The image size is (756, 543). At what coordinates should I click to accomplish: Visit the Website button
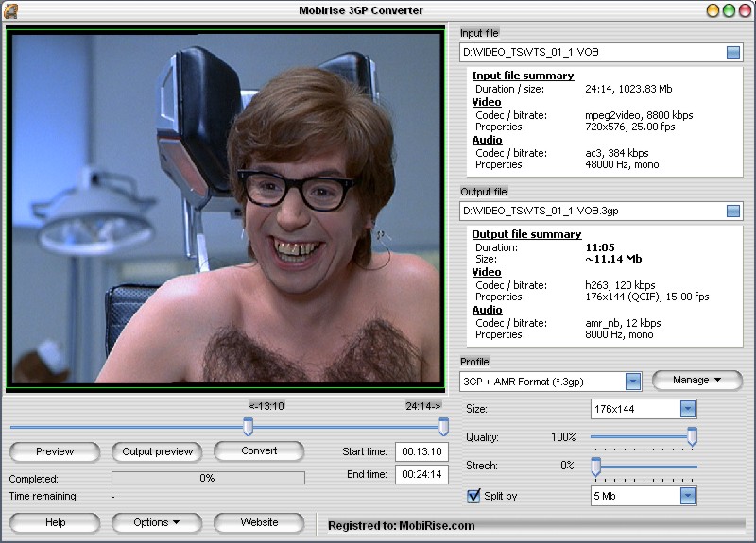(x=259, y=523)
